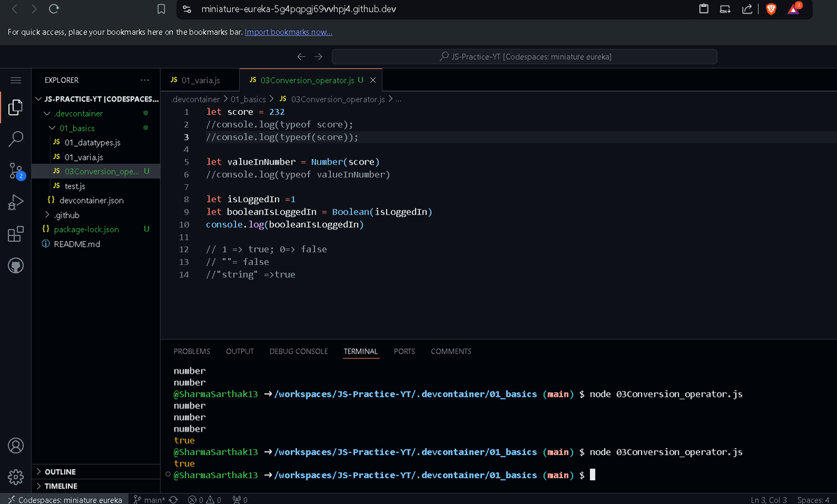The image size is (837, 504).
Task: Click the share icon in address bar
Action: [x=748, y=9]
